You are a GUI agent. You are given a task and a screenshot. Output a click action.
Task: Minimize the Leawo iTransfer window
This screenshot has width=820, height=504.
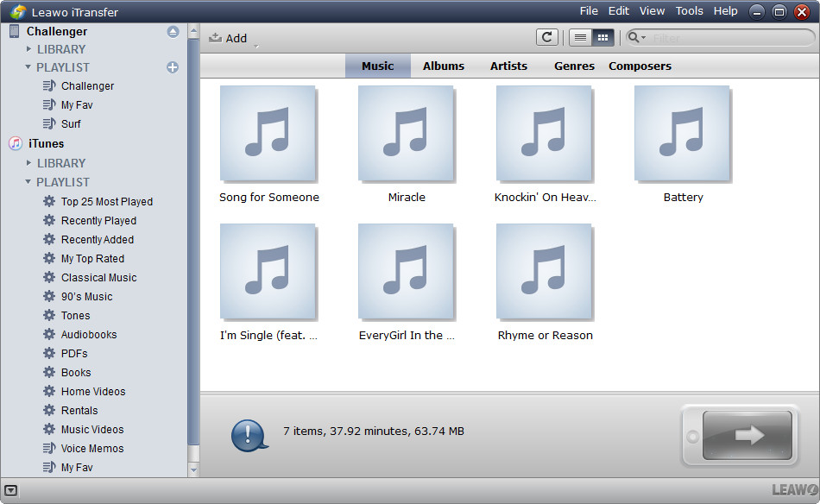[756, 11]
